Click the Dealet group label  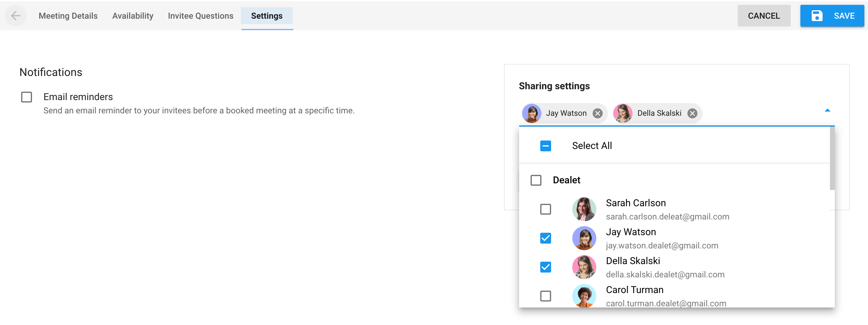pyautogui.click(x=566, y=180)
